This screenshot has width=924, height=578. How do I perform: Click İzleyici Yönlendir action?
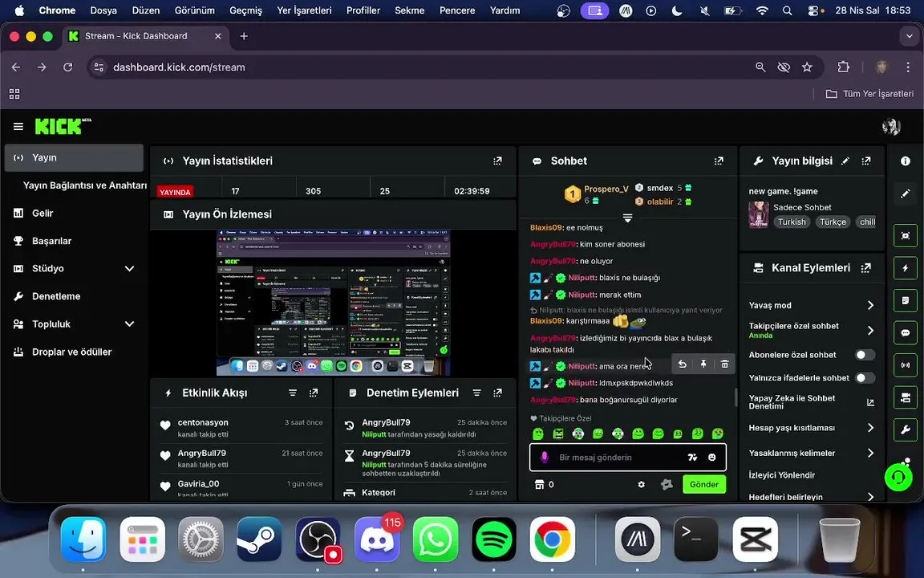[782, 474]
